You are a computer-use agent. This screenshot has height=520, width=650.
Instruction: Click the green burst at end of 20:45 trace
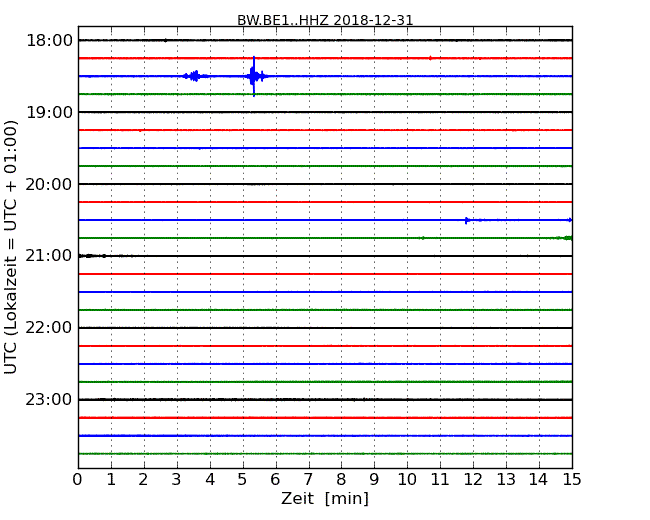568,238
